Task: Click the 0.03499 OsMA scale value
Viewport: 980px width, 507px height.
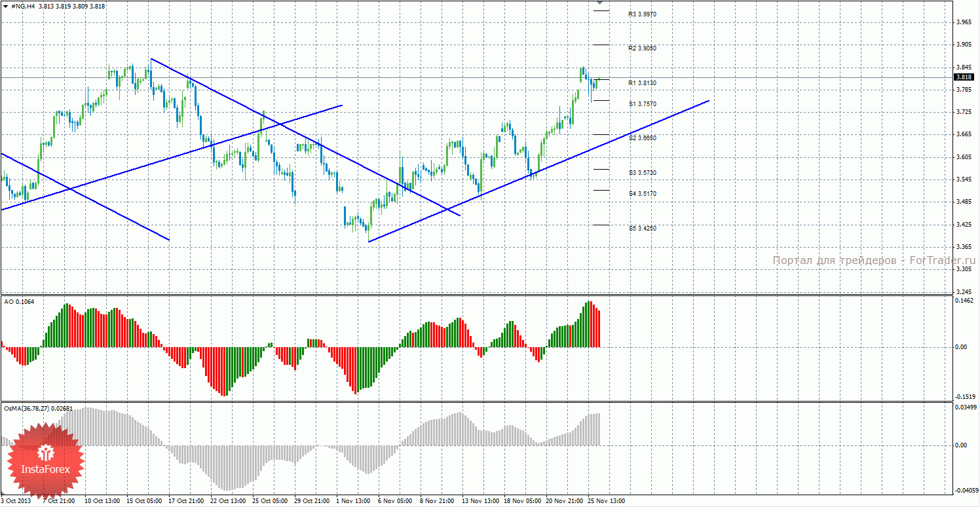Action: [966, 407]
